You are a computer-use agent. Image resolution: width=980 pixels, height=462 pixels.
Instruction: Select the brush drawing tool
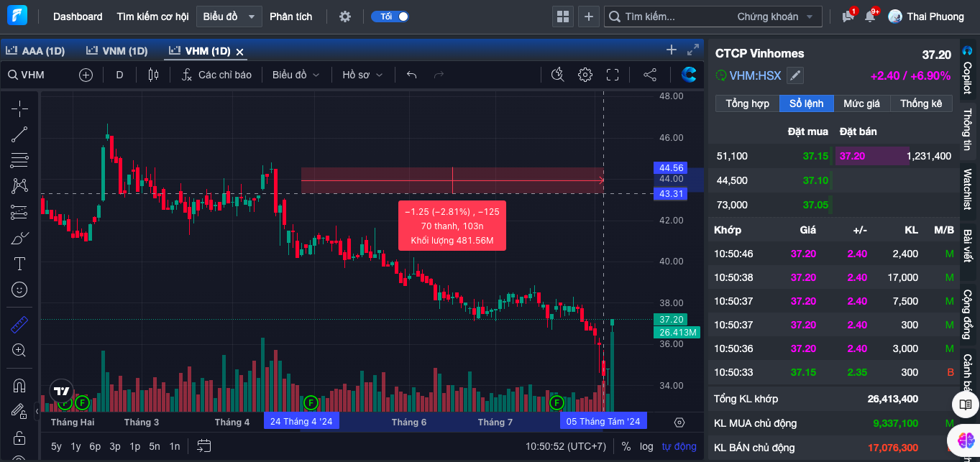(x=19, y=238)
